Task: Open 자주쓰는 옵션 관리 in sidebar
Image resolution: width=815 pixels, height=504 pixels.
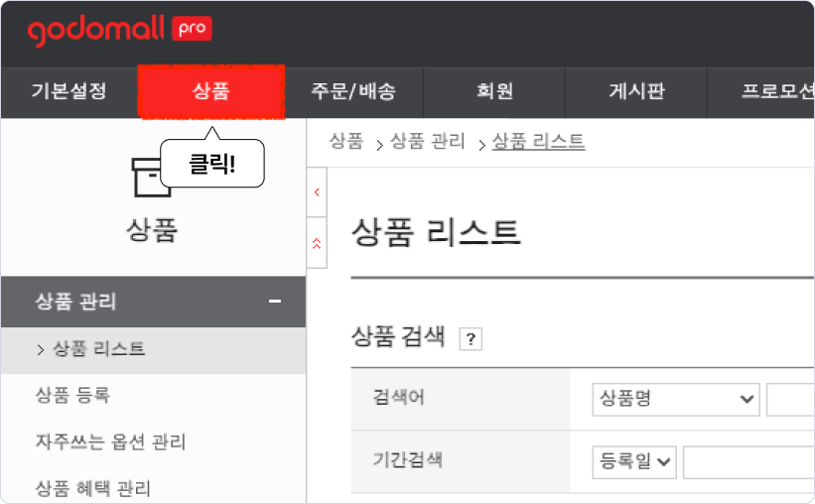Action: [x=111, y=441]
